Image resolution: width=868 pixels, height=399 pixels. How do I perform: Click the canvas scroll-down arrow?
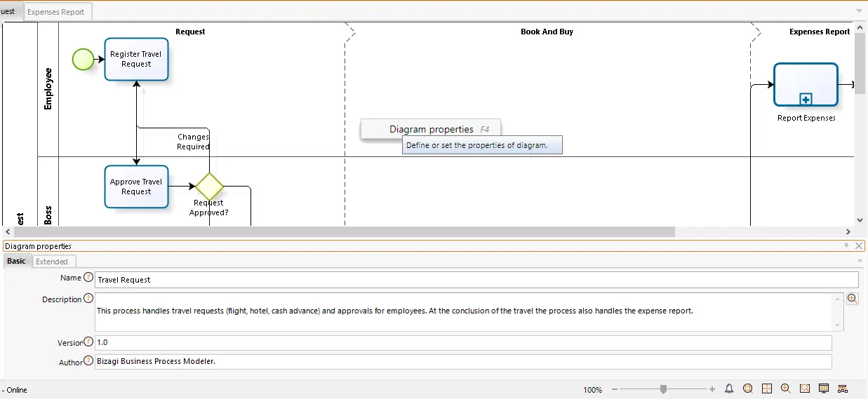[x=860, y=220]
